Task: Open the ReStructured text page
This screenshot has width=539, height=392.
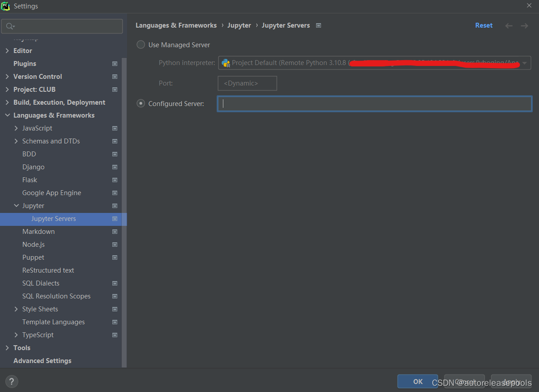Action: tap(48, 270)
